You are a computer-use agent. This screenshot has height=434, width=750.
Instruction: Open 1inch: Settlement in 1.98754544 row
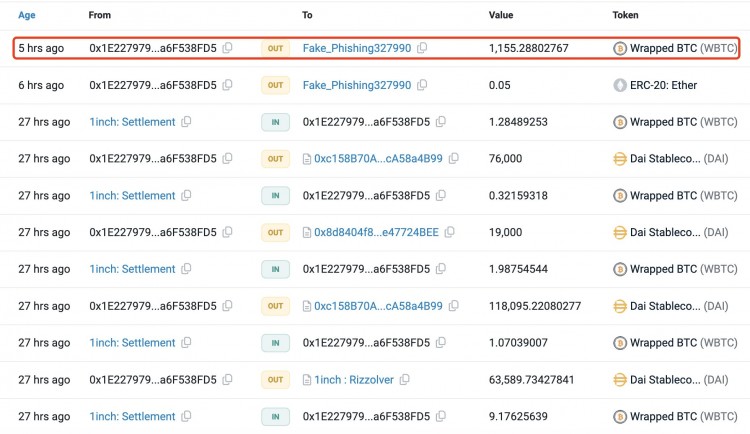[x=132, y=269]
